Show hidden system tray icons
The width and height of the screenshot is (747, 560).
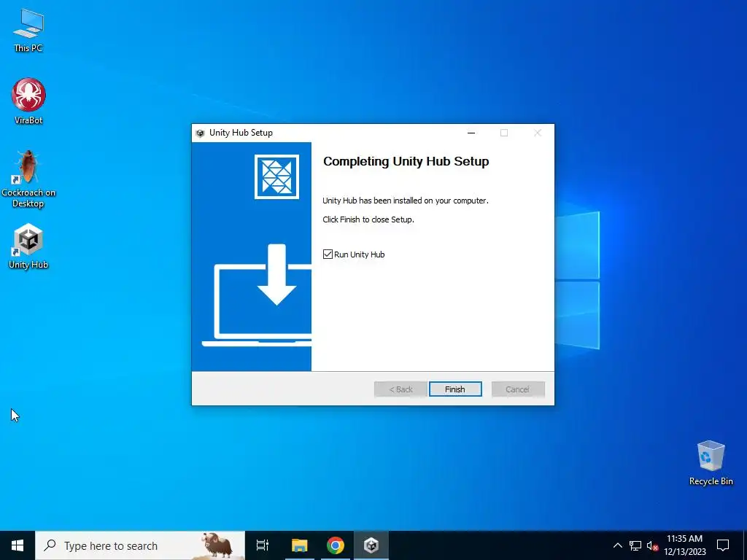coord(617,545)
